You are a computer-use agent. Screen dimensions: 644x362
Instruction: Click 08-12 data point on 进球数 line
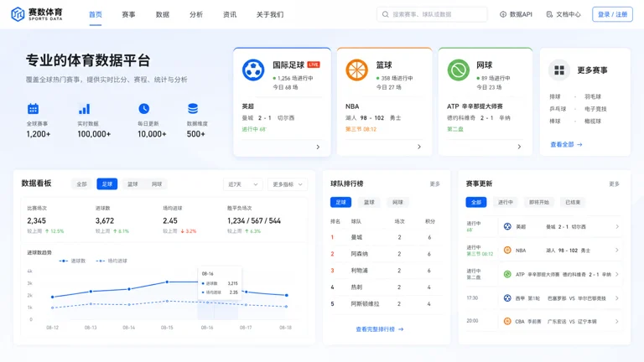[x=53, y=297]
